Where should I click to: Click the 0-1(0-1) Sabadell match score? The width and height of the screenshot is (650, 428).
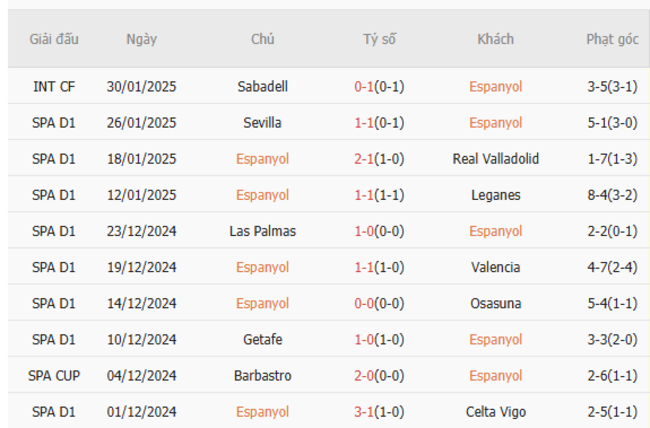point(379,87)
